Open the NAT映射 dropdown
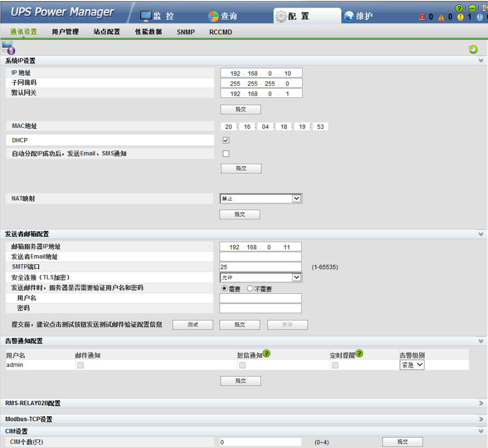 (x=261, y=199)
